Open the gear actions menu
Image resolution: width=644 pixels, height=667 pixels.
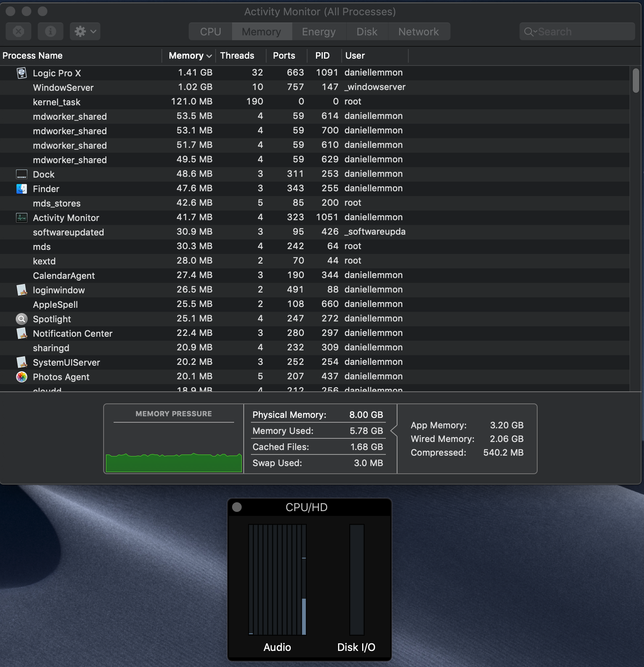pos(85,31)
